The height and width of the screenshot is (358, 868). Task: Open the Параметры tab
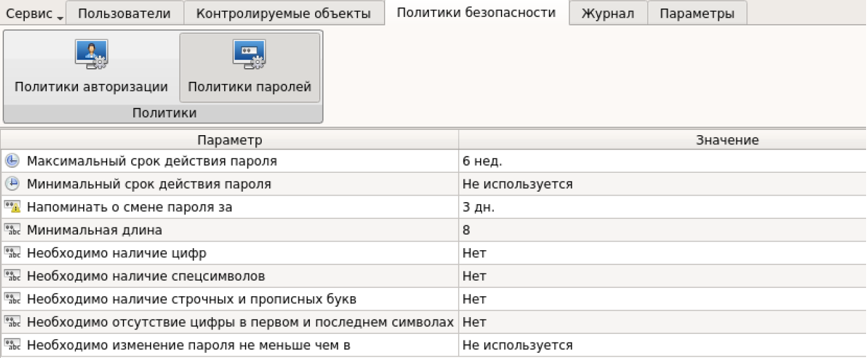click(x=697, y=13)
